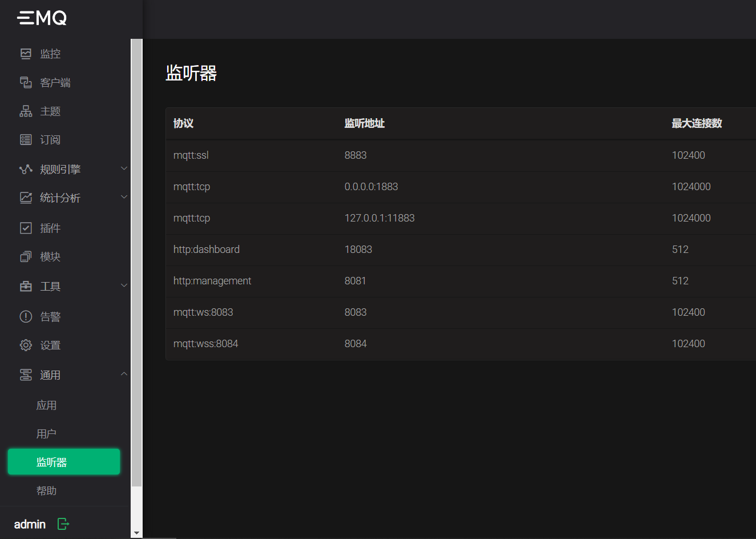This screenshot has width=756, height=539.
Task: Open the 监控 menu item
Action: [50, 54]
